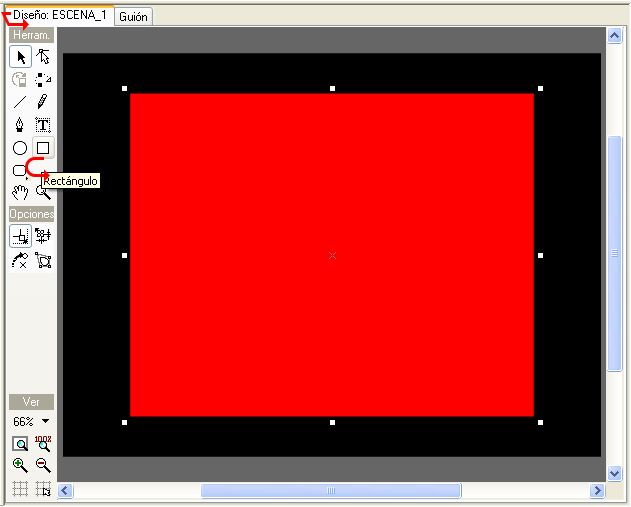Click the vertical scrollbar up arrow

(x=615, y=36)
